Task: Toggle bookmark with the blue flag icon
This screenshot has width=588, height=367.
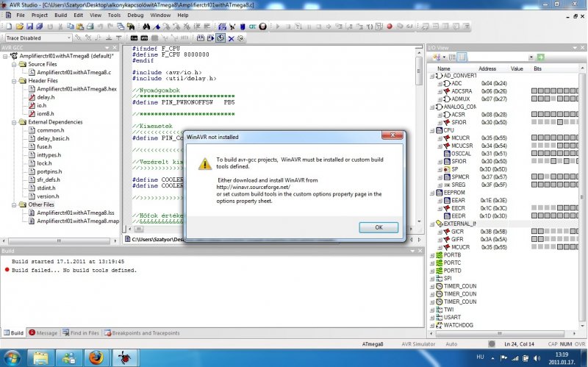Action: coord(157,26)
